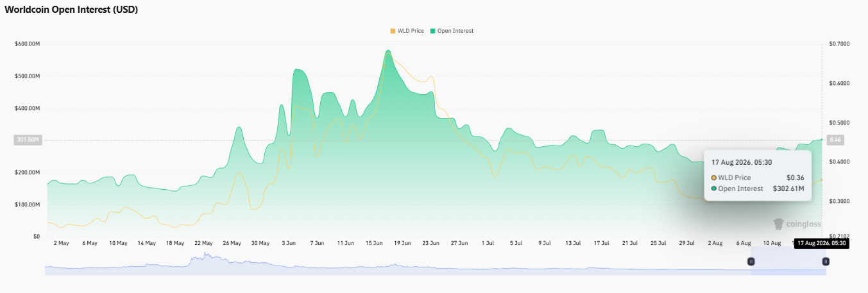Click the $100.00M axis label
This screenshot has width=868, height=293.
(27, 205)
